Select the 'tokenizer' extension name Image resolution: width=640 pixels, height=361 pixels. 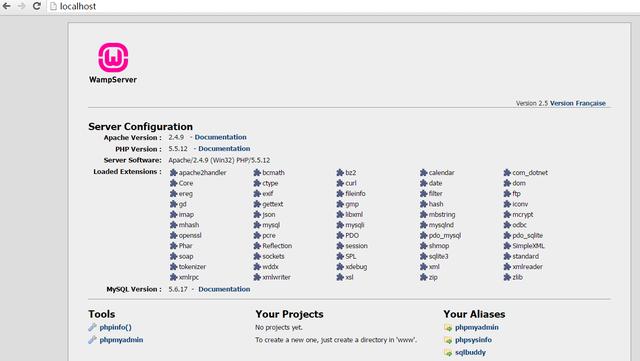click(192, 267)
